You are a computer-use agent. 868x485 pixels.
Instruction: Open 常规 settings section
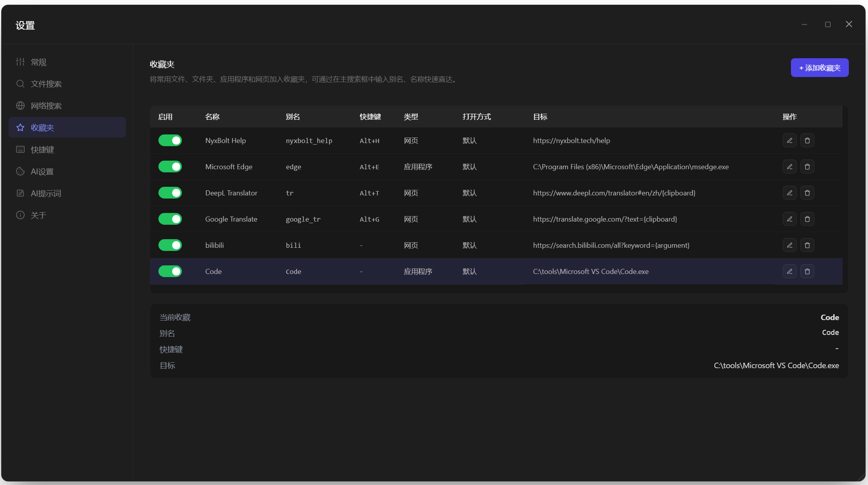tap(67, 62)
